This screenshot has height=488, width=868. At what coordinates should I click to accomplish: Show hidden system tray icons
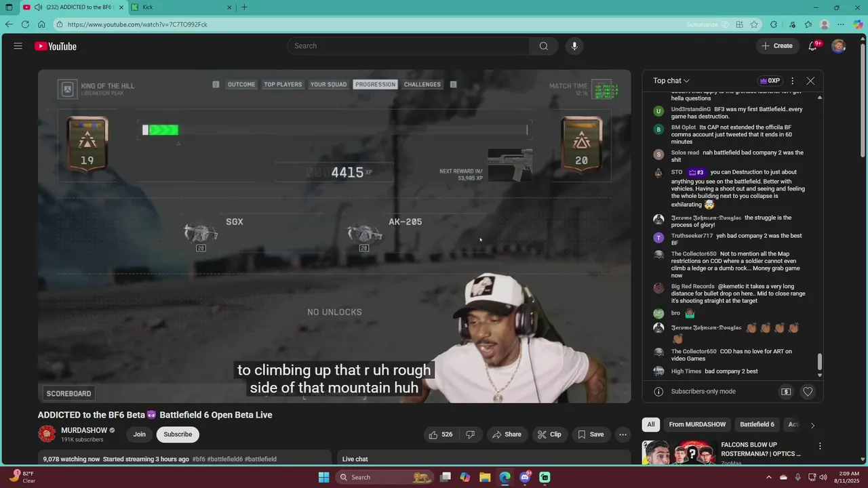(769, 477)
